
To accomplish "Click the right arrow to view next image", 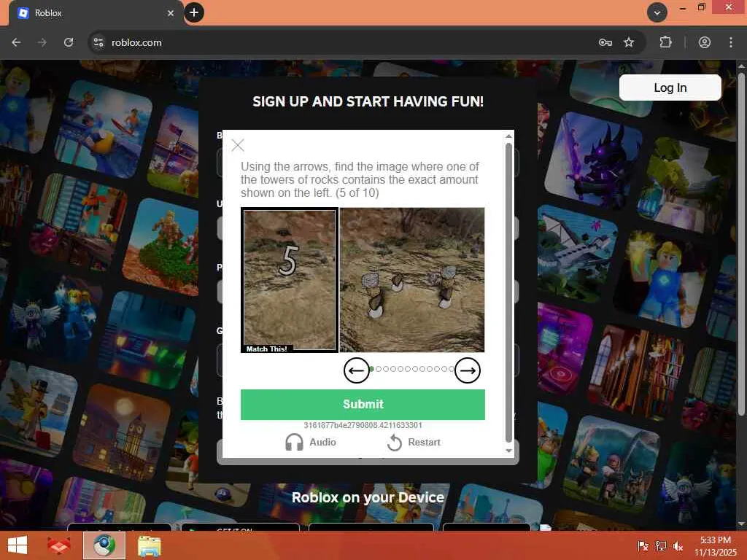I will tap(468, 370).
